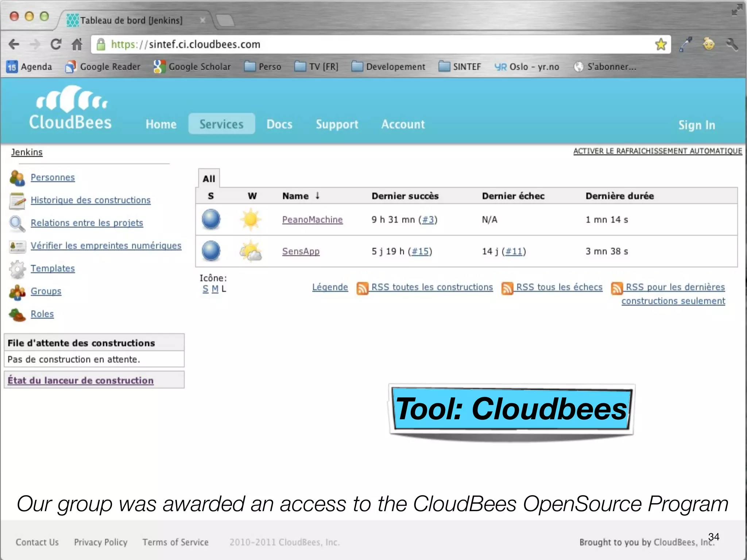Click RSS icon for toutes les constructions

pyautogui.click(x=362, y=288)
